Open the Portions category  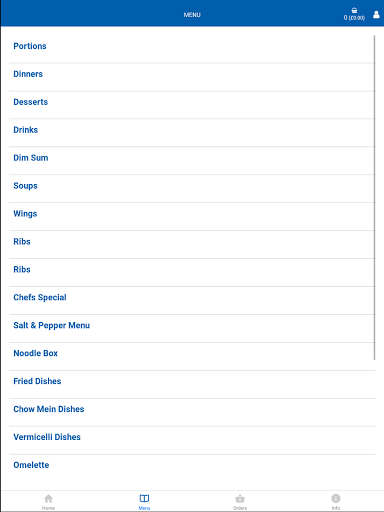pos(192,46)
